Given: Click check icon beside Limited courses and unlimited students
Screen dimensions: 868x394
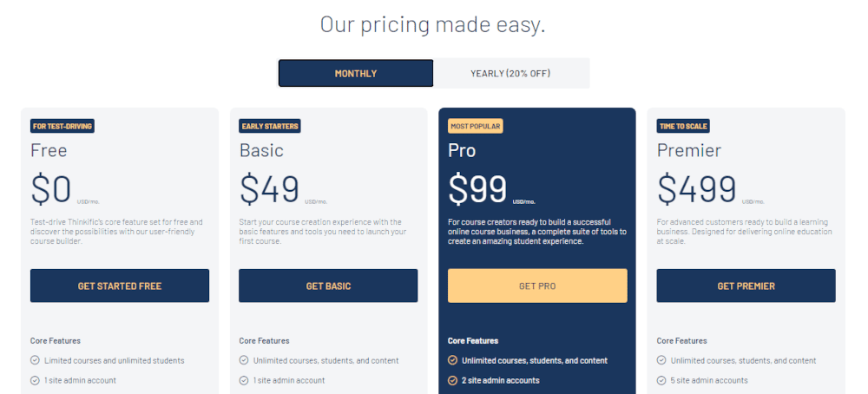Looking at the screenshot, I should [x=35, y=360].
